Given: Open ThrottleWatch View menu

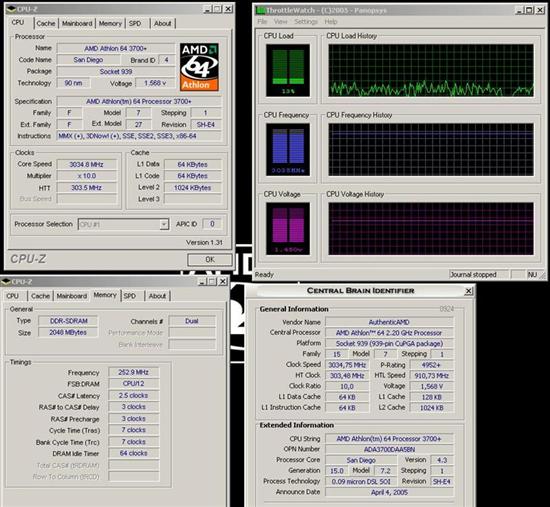Looking at the screenshot, I should click(280, 22).
